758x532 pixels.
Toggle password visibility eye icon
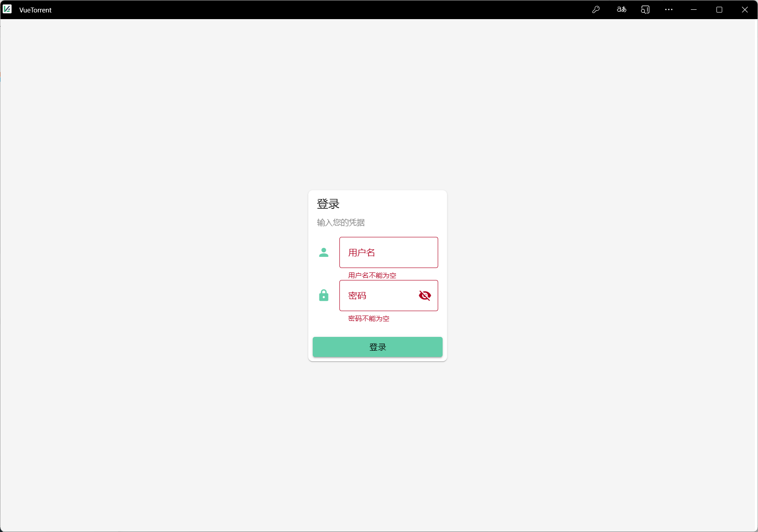pos(425,296)
